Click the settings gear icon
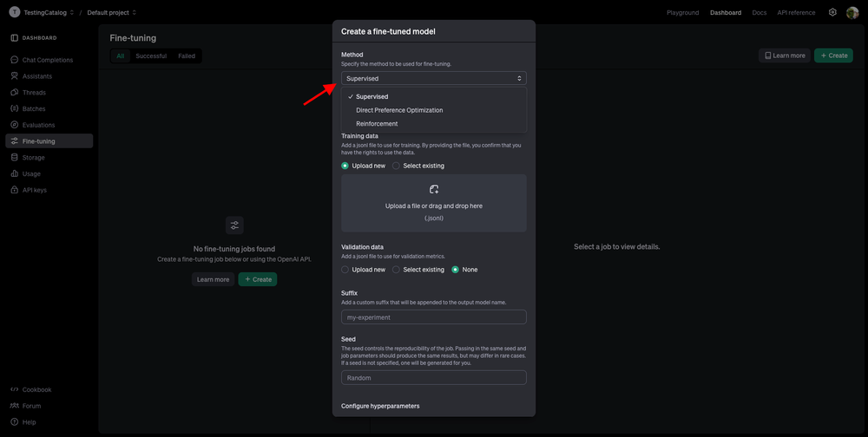Image resolution: width=868 pixels, height=437 pixels. 832,12
